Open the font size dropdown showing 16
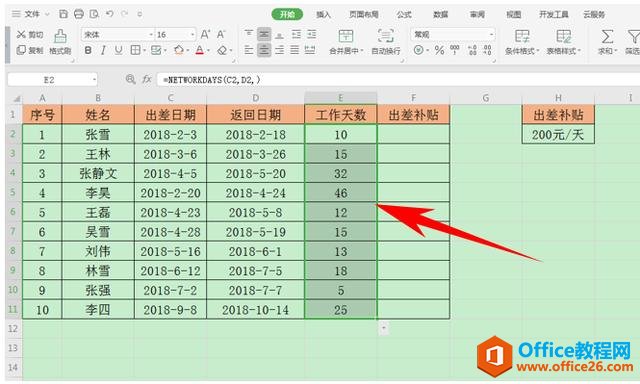 [x=193, y=35]
